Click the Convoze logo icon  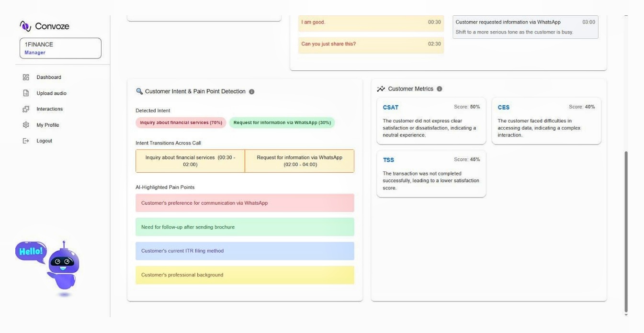coord(25,26)
